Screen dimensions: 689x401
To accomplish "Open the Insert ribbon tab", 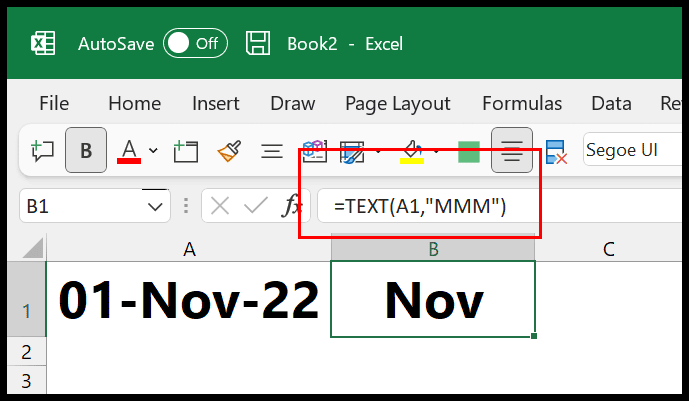I will point(216,104).
